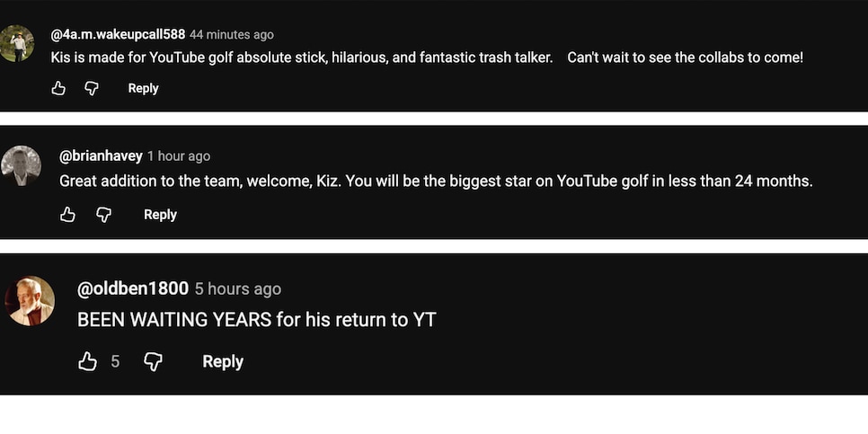
Task: Open the @oldben1800 channel via username
Action: click(133, 288)
